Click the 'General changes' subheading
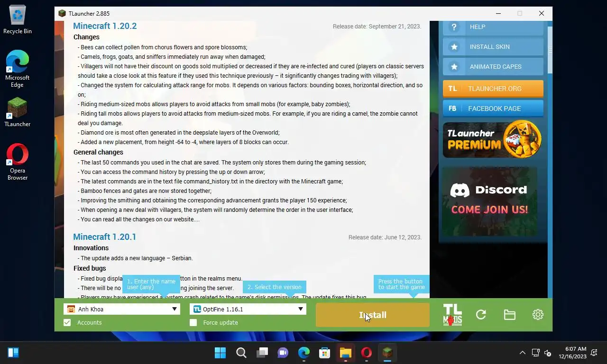Screen dimensions: 607x364 click(98, 152)
